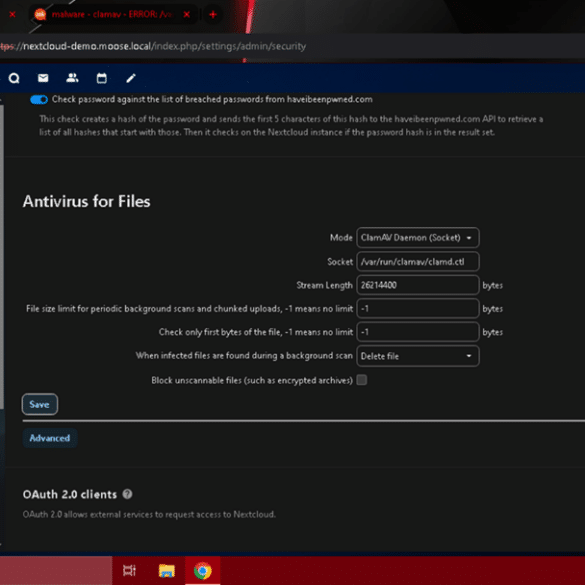Open the Calendar app icon
This screenshot has width=585, height=585.
click(x=101, y=78)
